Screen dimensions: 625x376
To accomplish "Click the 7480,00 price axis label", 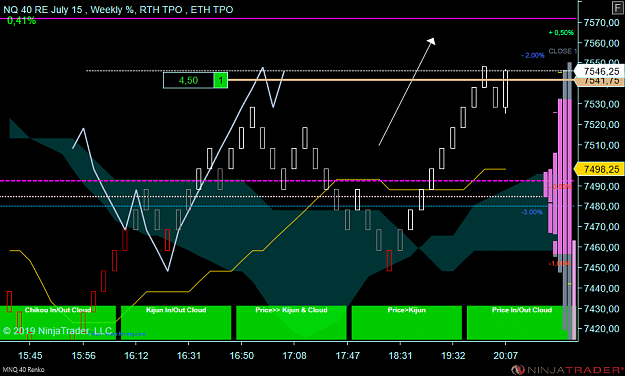I will [601, 206].
